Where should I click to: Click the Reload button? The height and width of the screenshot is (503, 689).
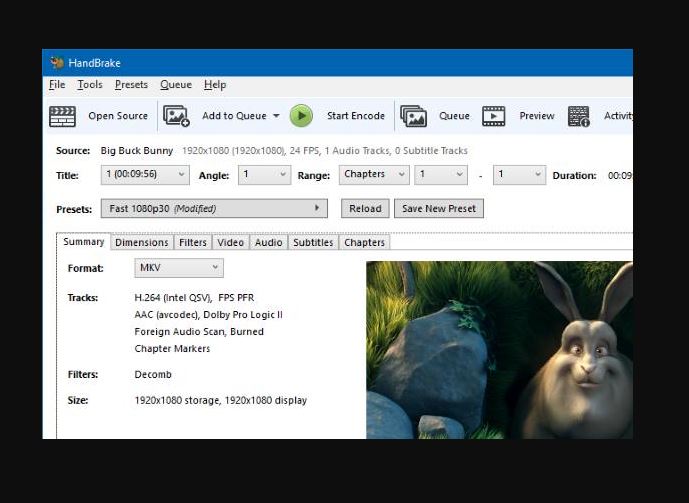coord(365,208)
